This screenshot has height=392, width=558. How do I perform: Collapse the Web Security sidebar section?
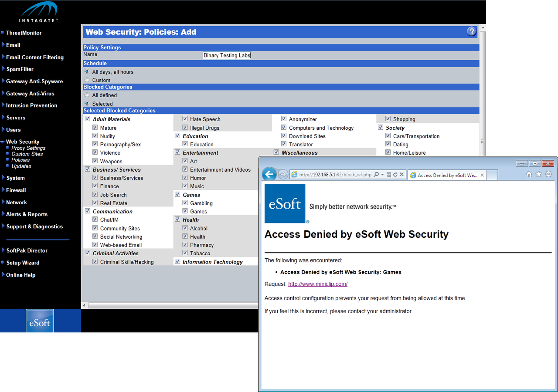click(22, 142)
